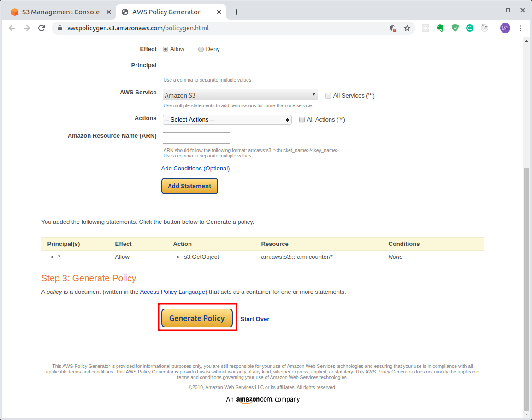Open the Select Actions dropdown

(x=227, y=120)
